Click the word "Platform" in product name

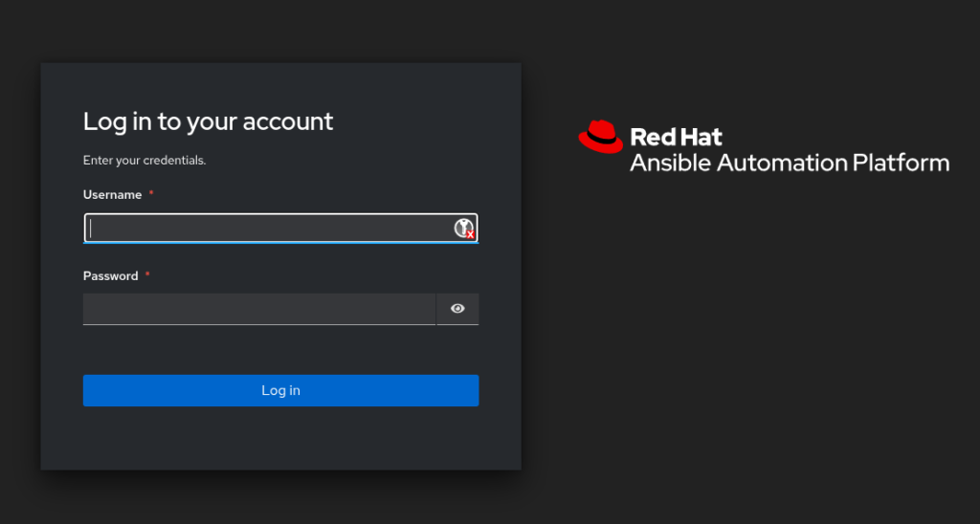[901, 163]
